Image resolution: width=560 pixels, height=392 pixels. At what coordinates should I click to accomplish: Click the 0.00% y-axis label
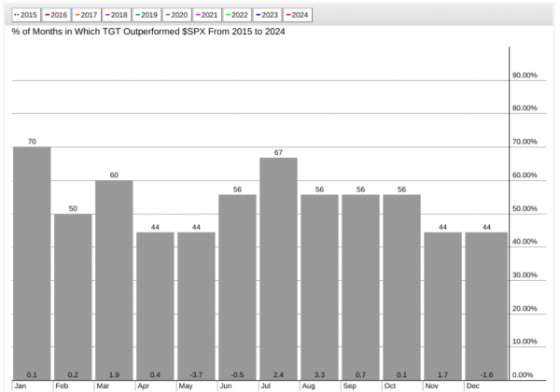pos(523,375)
